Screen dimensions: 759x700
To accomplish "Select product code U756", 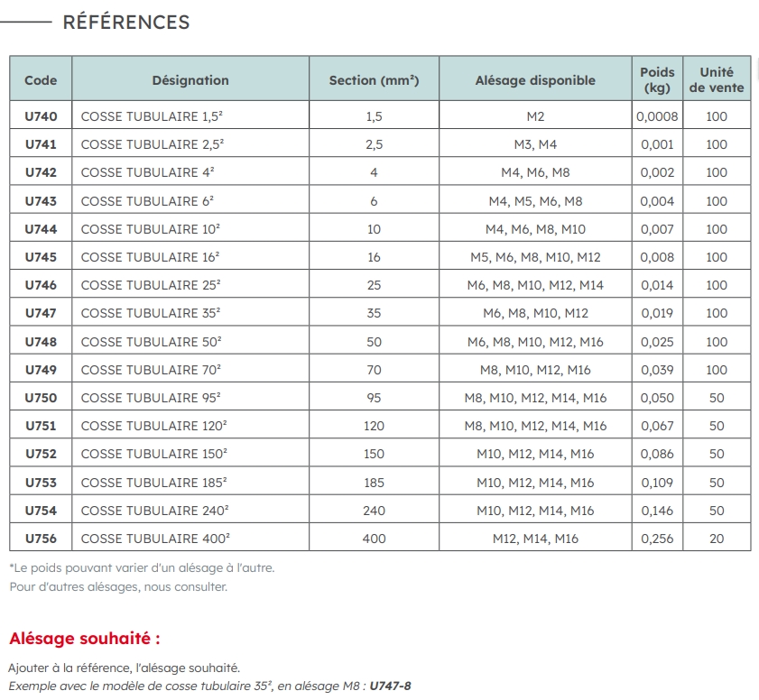I will pyautogui.click(x=41, y=539).
